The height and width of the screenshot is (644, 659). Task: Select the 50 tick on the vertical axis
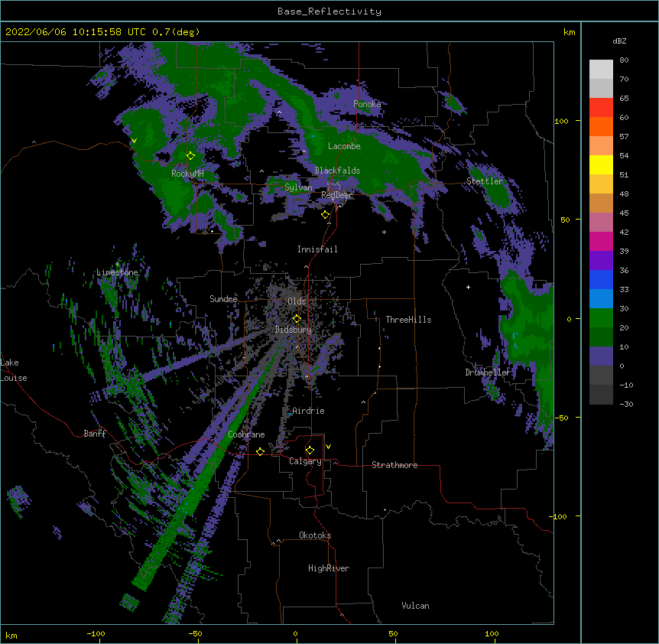pyautogui.click(x=565, y=220)
